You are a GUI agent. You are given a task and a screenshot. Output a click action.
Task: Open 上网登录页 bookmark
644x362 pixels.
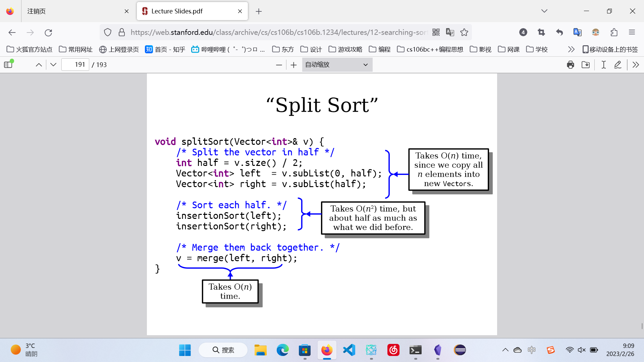pyautogui.click(x=119, y=49)
